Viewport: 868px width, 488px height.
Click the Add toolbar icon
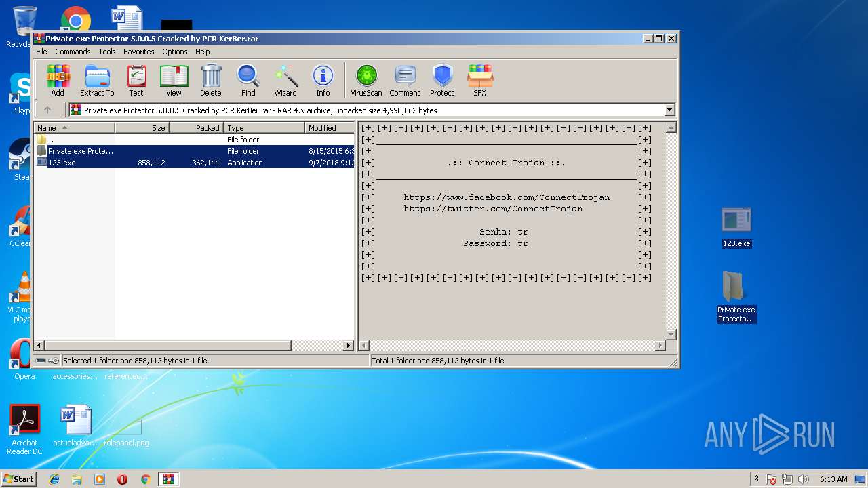(58, 81)
